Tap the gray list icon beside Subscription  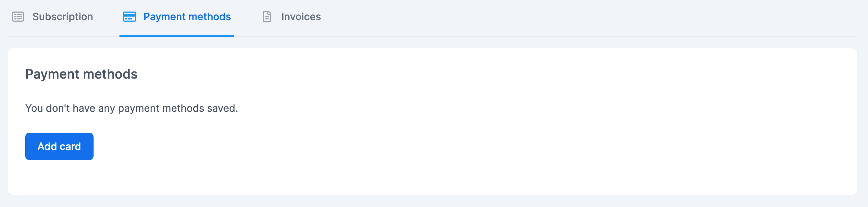[x=18, y=17]
